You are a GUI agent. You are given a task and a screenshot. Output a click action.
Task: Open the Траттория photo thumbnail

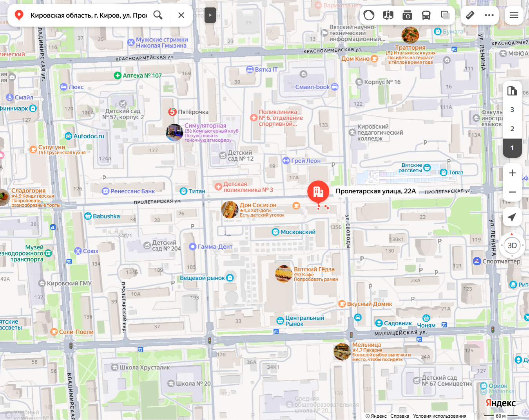coord(410,35)
